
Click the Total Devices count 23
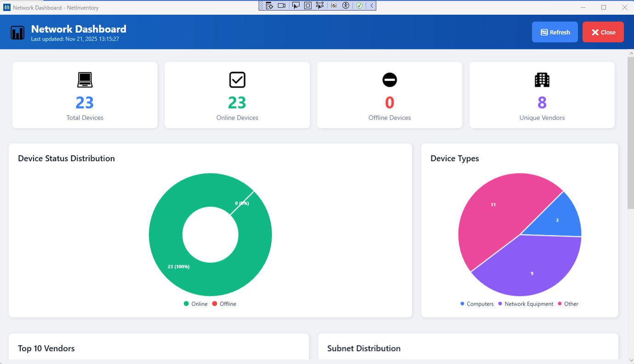(85, 102)
